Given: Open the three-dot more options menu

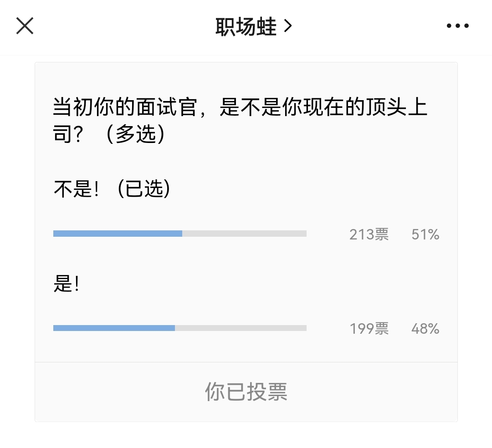Looking at the screenshot, I should coord(457,25).
